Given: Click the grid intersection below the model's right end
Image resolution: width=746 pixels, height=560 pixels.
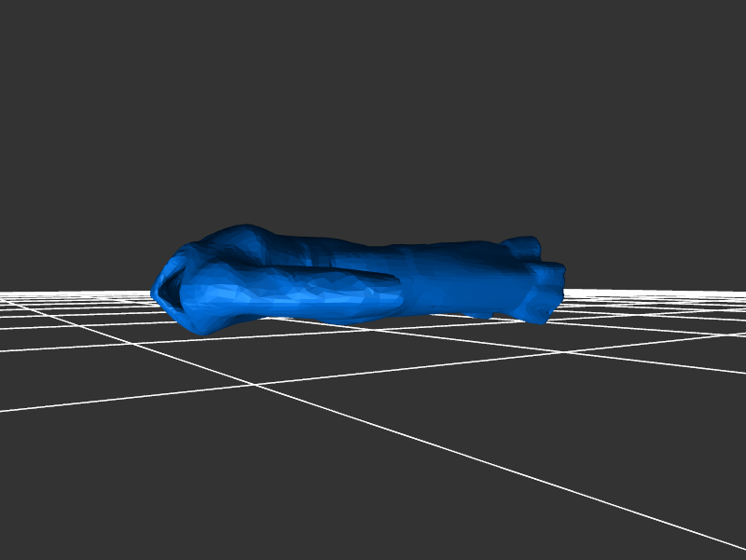Looking at the screenshot, I should click(x=566, y=352).
